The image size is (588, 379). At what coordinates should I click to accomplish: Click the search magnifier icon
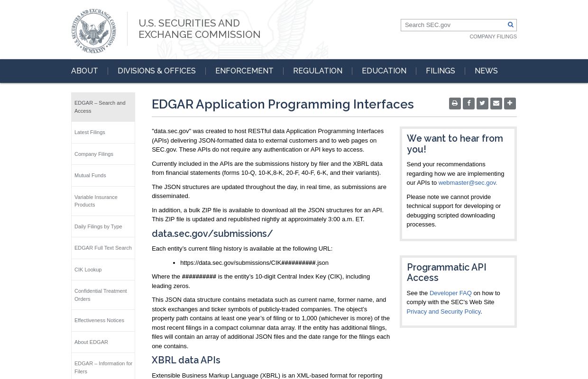[x=511, y=25]
